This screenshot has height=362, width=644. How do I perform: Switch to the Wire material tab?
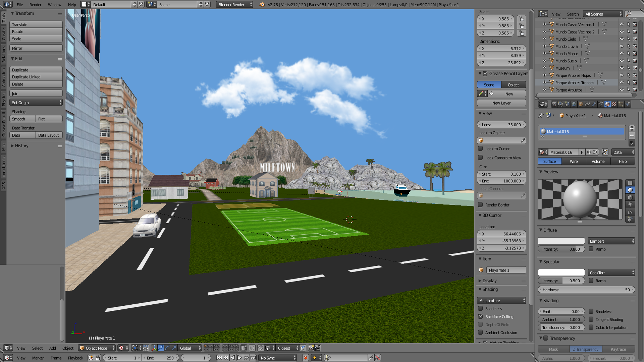coord(574,162)
